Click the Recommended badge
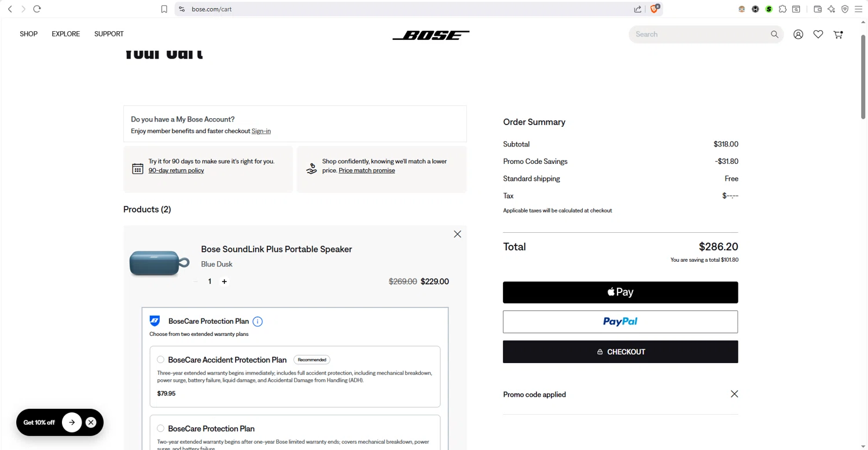Image resolution: width=868 pixels, height=450 pixels. (x=312, y=360)
